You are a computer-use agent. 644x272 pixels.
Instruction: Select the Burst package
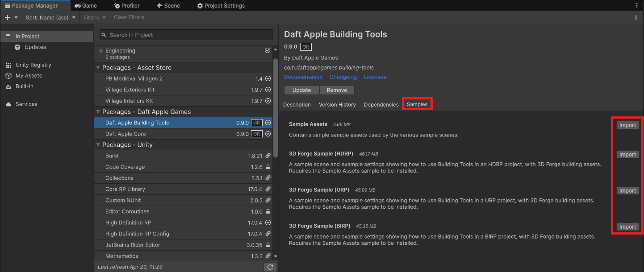[183, 156]
